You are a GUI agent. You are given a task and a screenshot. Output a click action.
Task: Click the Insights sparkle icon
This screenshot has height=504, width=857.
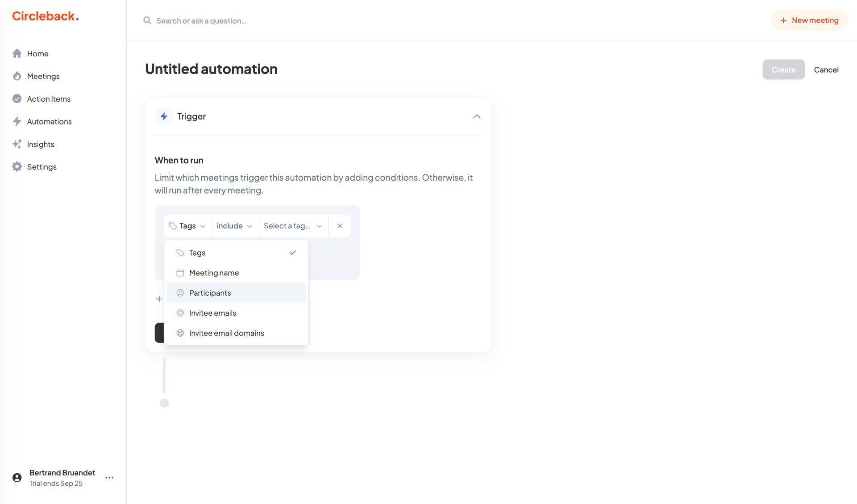click(17, 144)
